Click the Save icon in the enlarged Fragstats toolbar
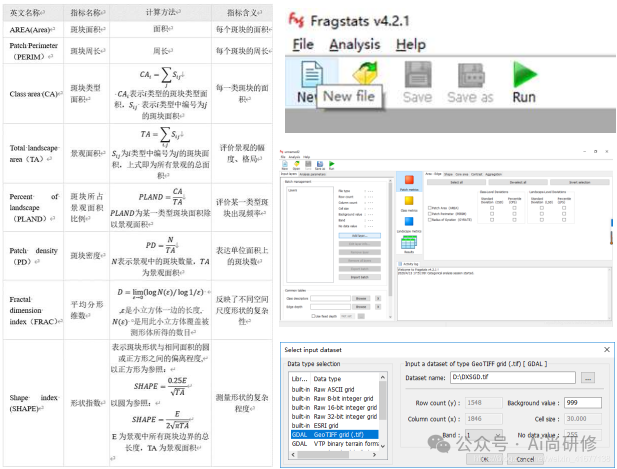This screenshot has height=469, width=617. [417, 75]
